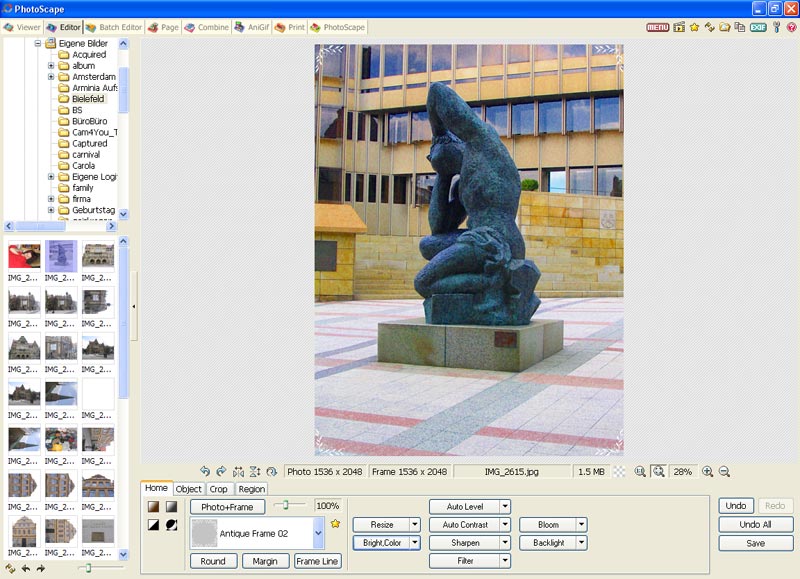Image resolution: width=800 pixels, height=579 pixels.
Task: Open the EXIF information icon
Action: pos(758,27)
